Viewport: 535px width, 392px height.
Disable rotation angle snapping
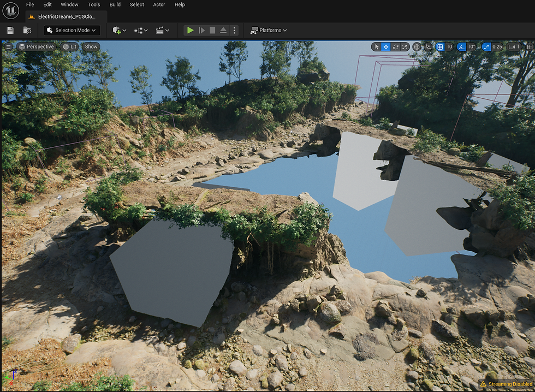[x=461, y=47]
